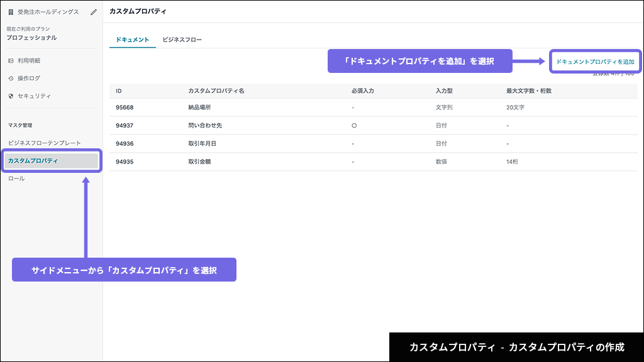Click the 文字列 type of 納品場所
The height and width of the screenshot is (362, 644).
pos(444,107)
